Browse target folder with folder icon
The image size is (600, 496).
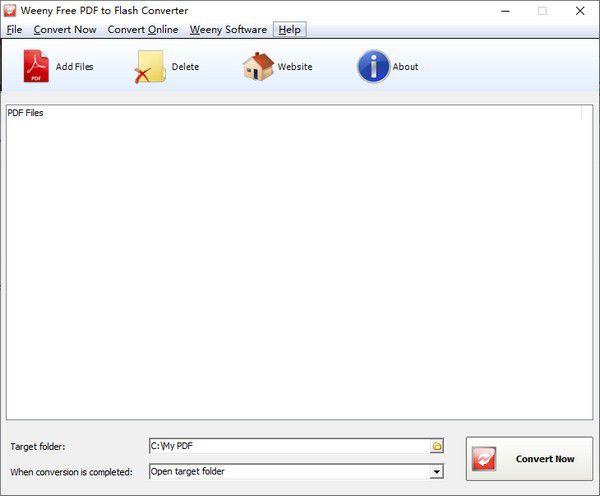pos(437,446)
